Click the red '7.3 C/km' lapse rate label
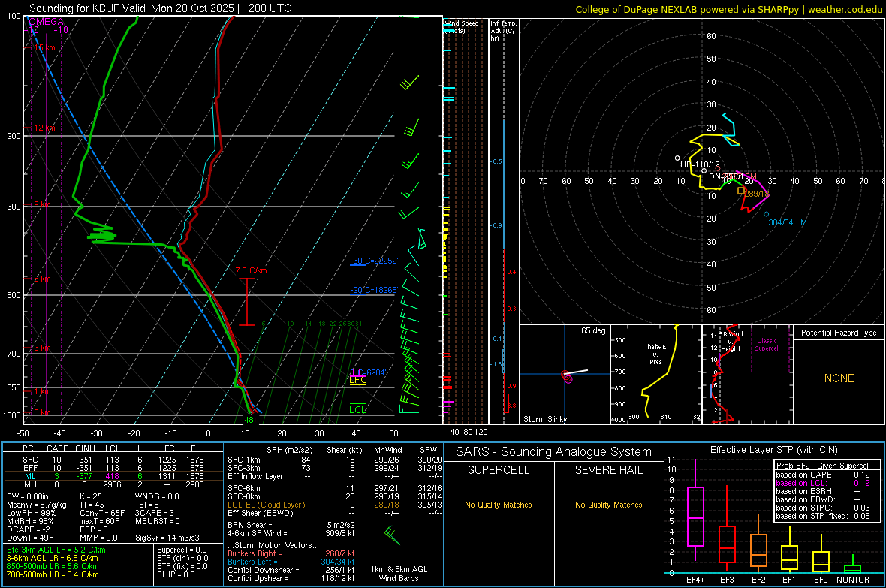This screenshot has width=886, height=588. [251, 271]
